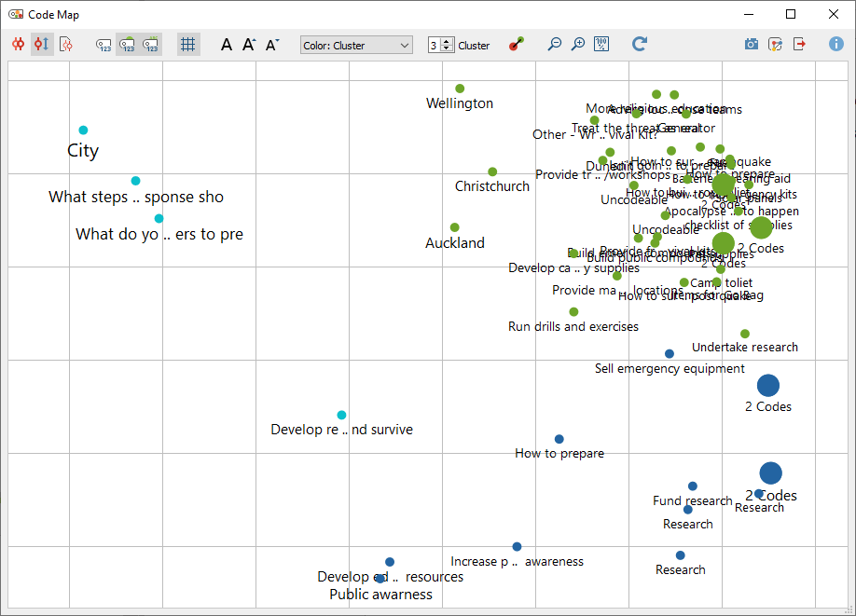
Task: Zoom out of the code map
Action: pyautogui.click(x=554, y=44)
